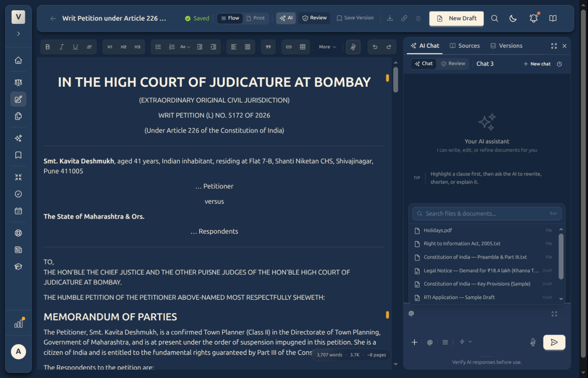Image resolution: width=588 pixels, height=378 pixels.
Task: Toggle bold formatting in the editor toolbar
Action: click(47, 47)
